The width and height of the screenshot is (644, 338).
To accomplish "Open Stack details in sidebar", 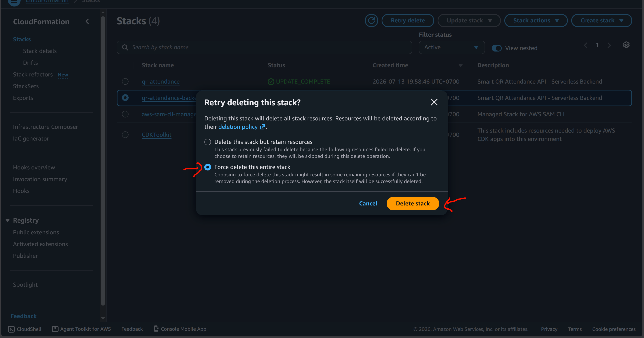I will coord(40,51).
